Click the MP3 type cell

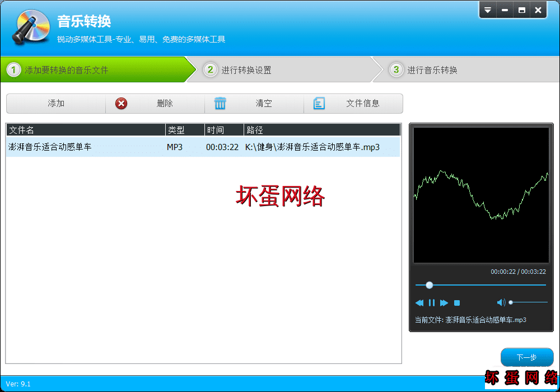coord(175,147)
